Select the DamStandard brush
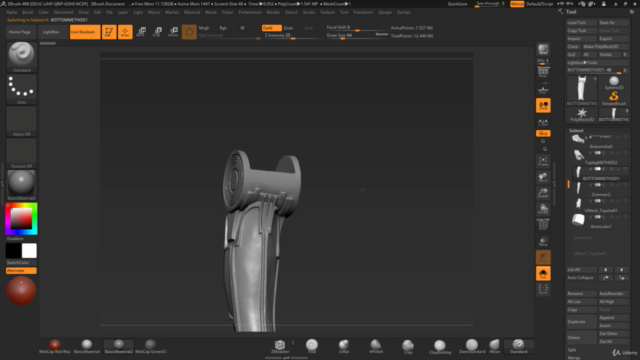 click(472, 346)
